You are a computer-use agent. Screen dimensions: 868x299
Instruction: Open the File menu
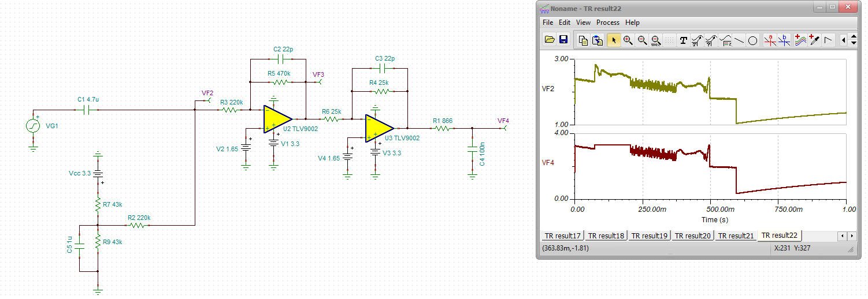[548, 23]
